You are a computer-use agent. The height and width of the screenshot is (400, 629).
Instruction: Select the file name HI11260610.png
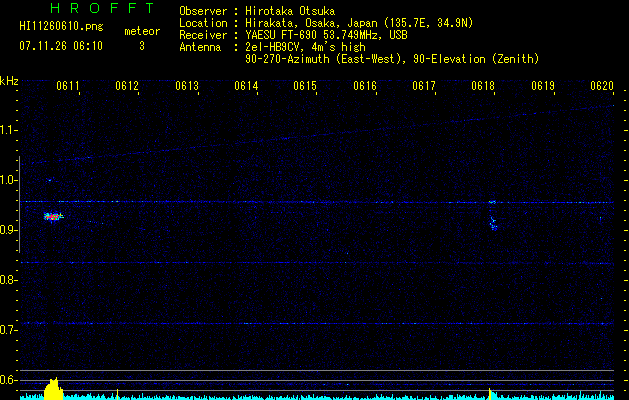click(x=61, y=26)
